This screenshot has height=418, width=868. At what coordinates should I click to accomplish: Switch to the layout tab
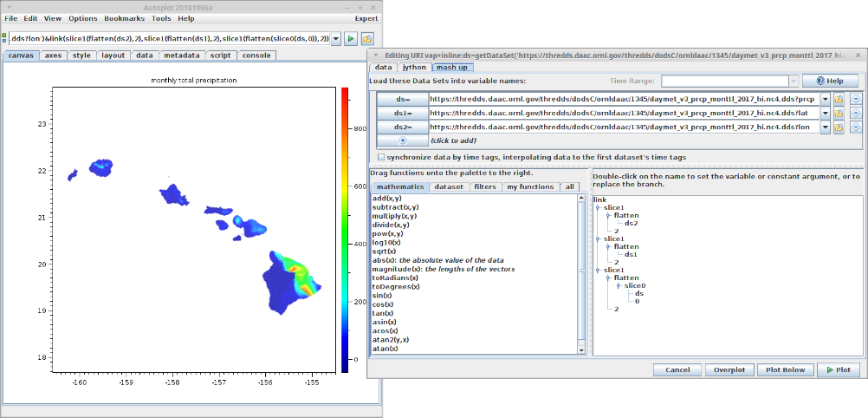pos(113,56)
